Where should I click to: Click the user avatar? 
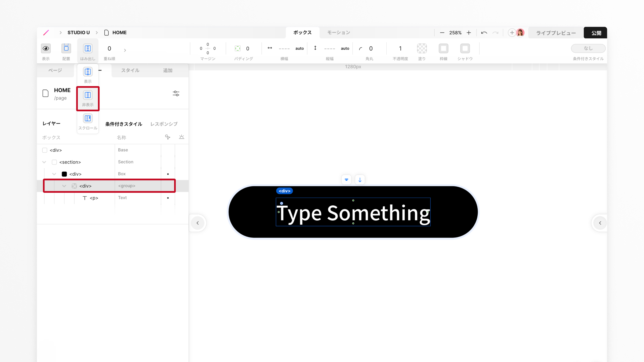coord(520,33)
